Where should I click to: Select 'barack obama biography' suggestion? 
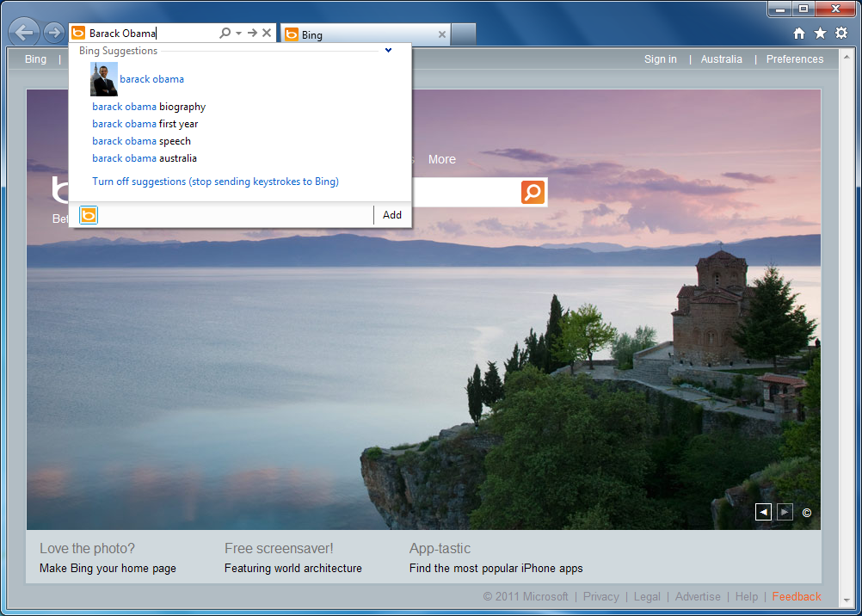click(149, 107)
